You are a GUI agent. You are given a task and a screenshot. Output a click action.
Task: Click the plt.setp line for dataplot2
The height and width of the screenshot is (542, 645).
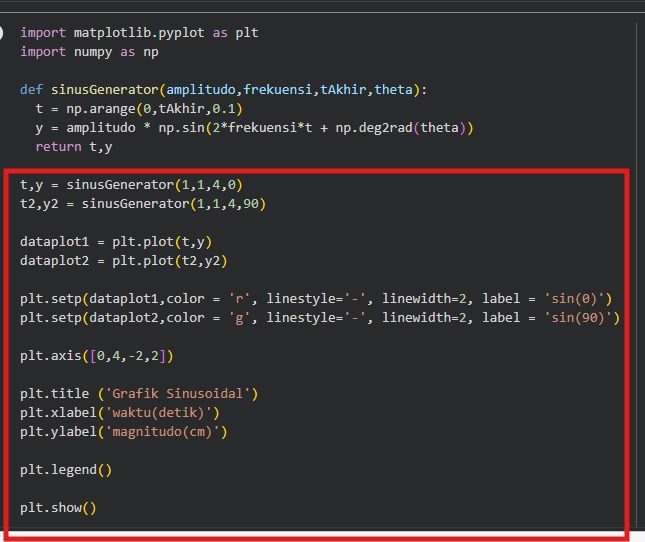point(320,317)
